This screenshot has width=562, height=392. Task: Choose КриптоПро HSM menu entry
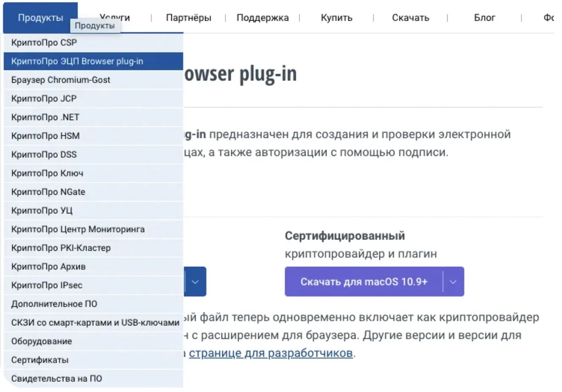(45, 136)
